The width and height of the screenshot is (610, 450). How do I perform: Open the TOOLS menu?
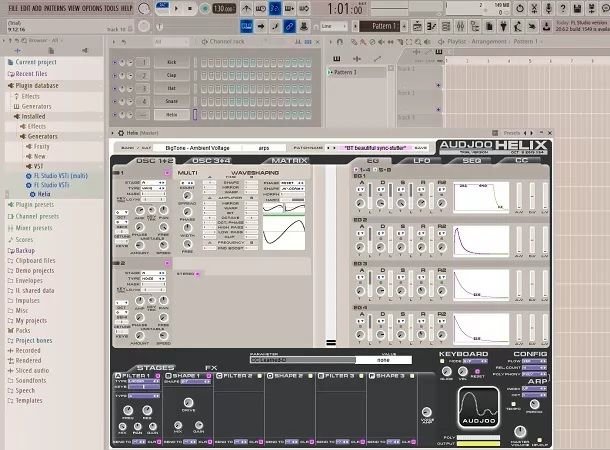click(x=112, y=8)
